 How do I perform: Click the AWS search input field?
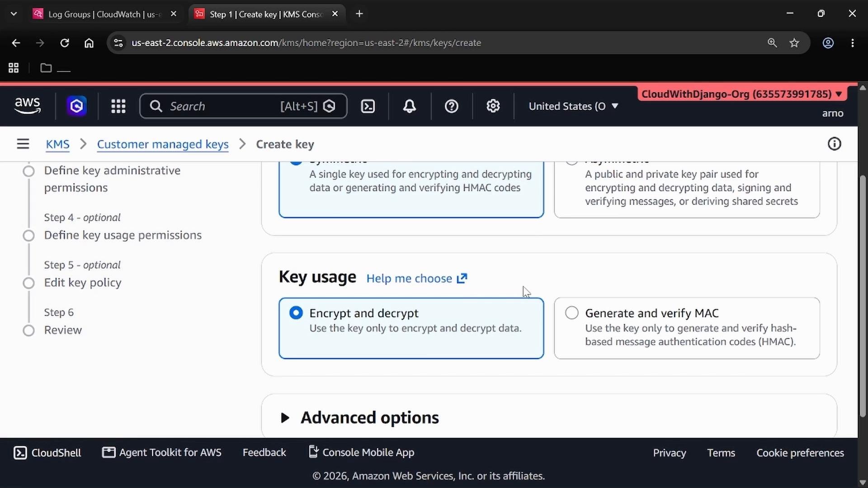click(243, 106)
